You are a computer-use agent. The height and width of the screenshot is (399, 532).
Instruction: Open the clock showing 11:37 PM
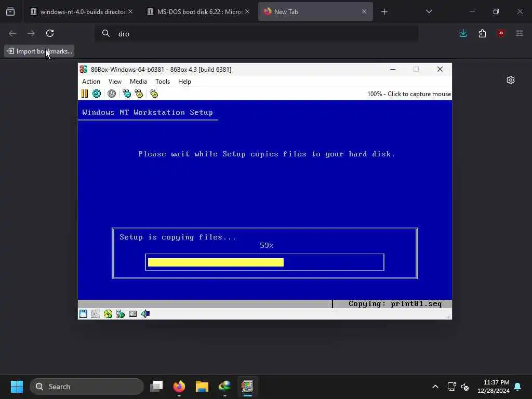(x=494, y=387)
